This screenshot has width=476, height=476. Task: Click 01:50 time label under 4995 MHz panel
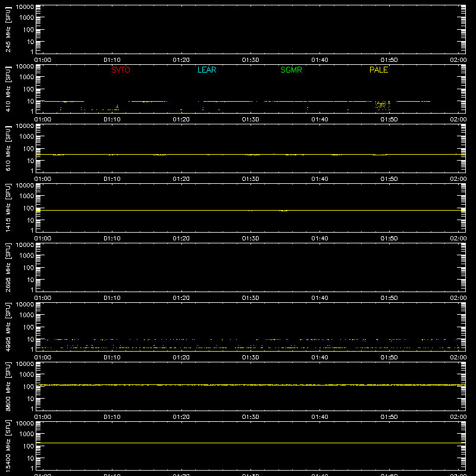coord(389,358)
